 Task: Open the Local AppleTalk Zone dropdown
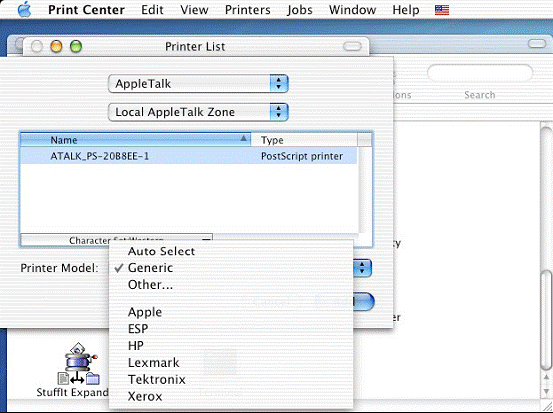[198, 112]
